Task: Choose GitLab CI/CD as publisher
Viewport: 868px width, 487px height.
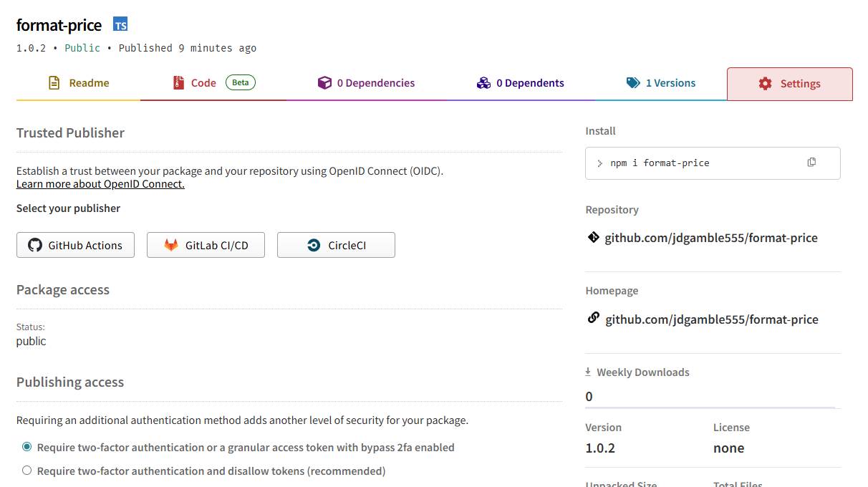Action: [206, 245]
